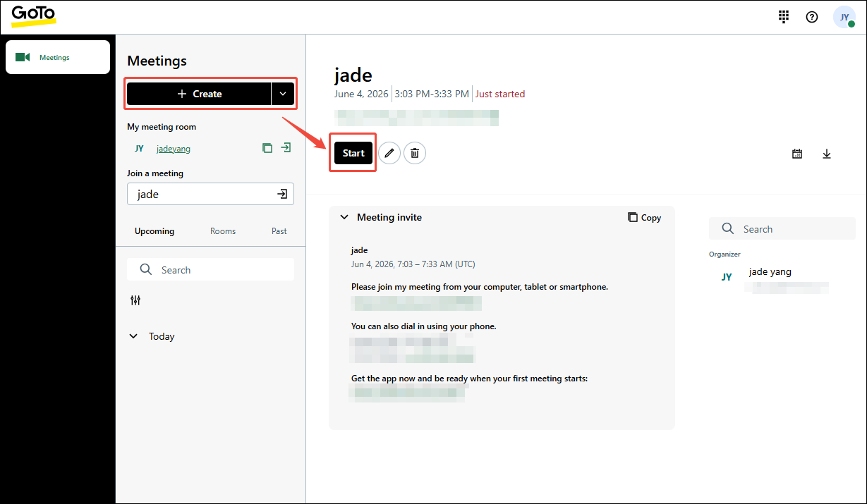Copy my meeting room link icon

267,148
